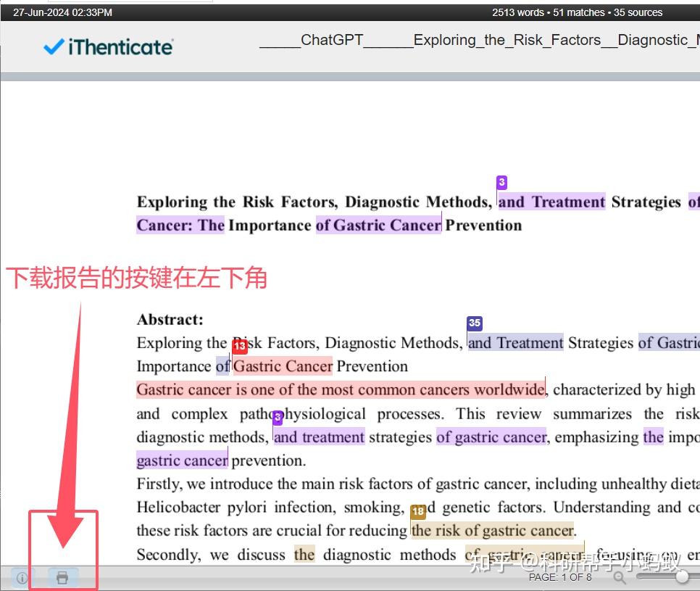Screen dimensions: 700x591
Task: Click purple highlighted 'gastric cancer' before prevention
Action: click(182, 460)
